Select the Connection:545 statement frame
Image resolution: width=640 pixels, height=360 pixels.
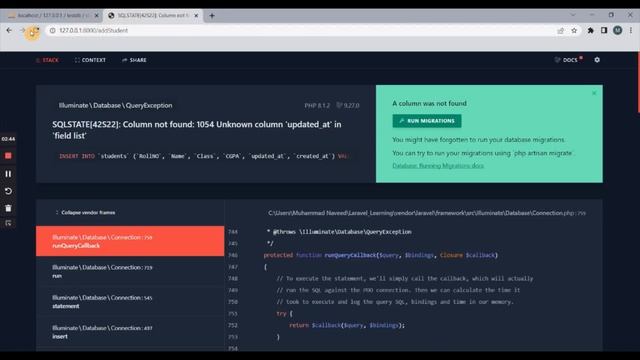tap(130, 302)
